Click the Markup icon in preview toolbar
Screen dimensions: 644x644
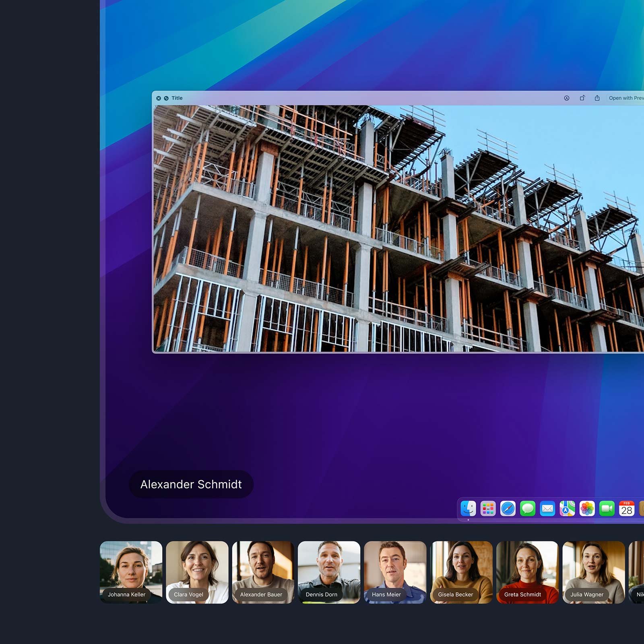[566, 98]
